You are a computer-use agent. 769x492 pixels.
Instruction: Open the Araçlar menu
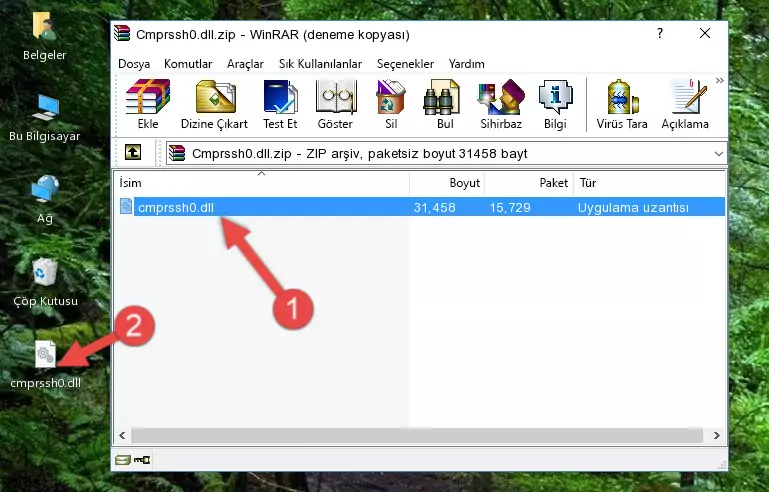point(245,64)
